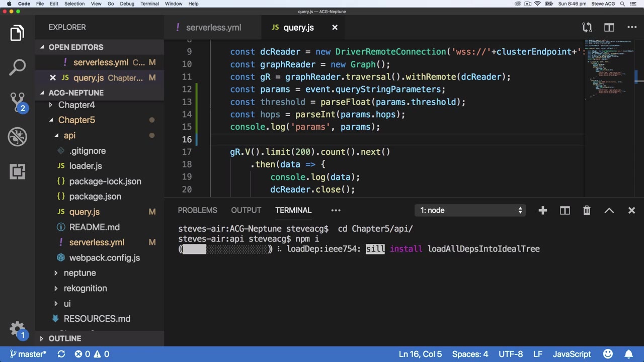Split the editor to the right
This screenshot has height=362, width=644.
click(609, 28)
